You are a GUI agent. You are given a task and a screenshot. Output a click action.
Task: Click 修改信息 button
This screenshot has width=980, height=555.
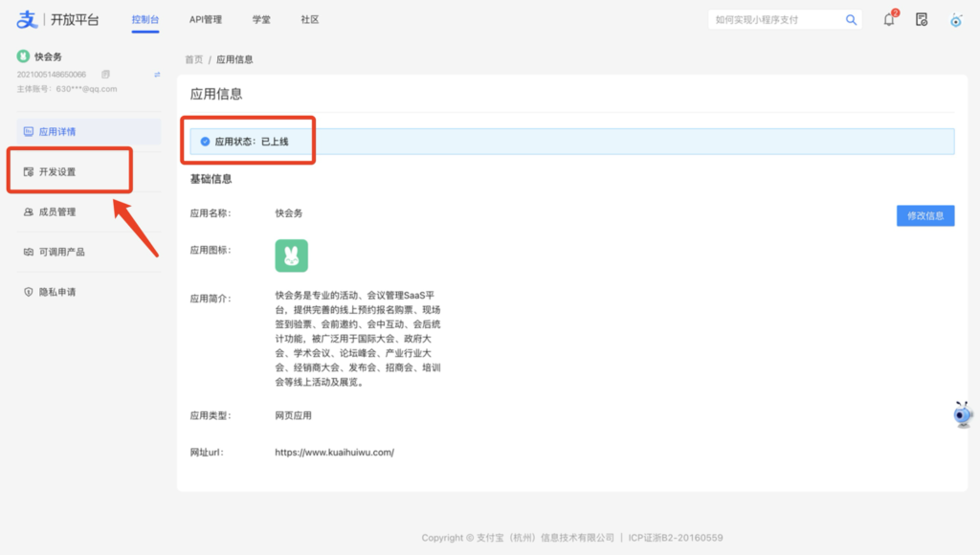click(925, 215)
